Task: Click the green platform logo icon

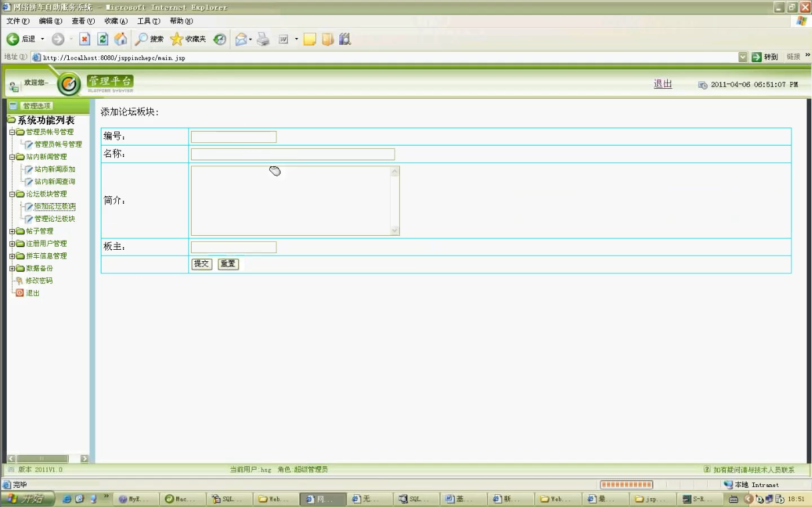Action: [69, 84]
